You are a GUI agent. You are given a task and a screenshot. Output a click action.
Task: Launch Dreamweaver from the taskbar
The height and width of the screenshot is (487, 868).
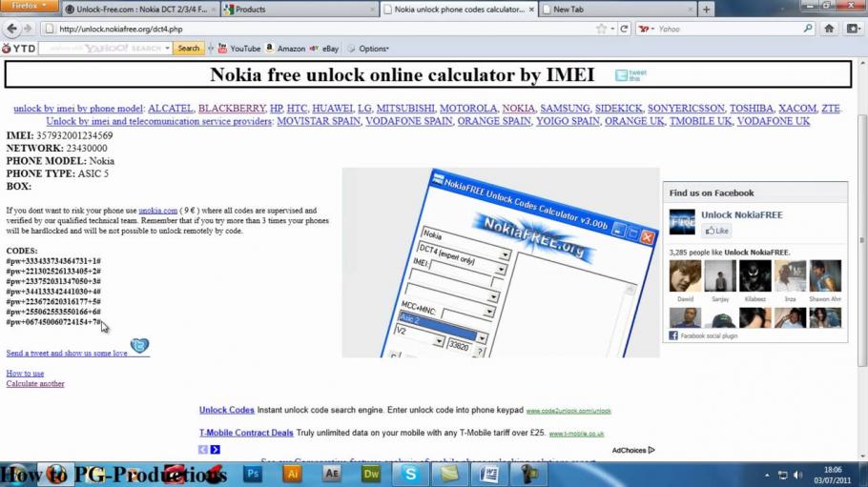point(371,474)
